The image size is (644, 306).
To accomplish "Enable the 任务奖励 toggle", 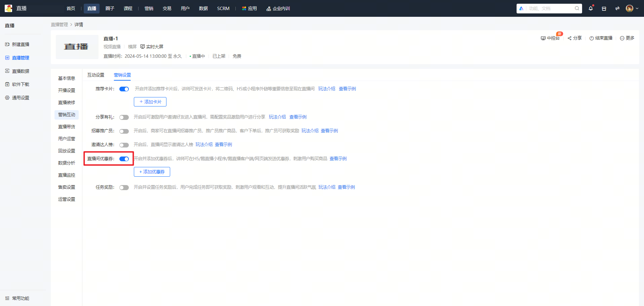I will [x=124, y=187].
